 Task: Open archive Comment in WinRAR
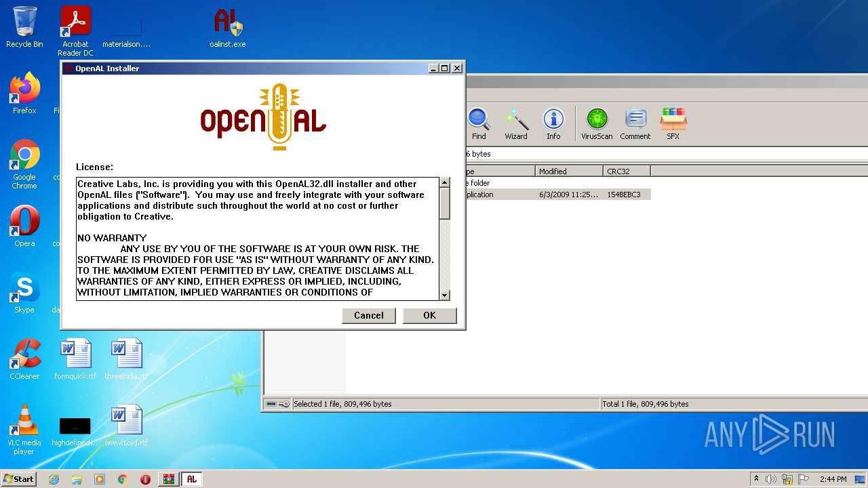click(x=635, y=124)
